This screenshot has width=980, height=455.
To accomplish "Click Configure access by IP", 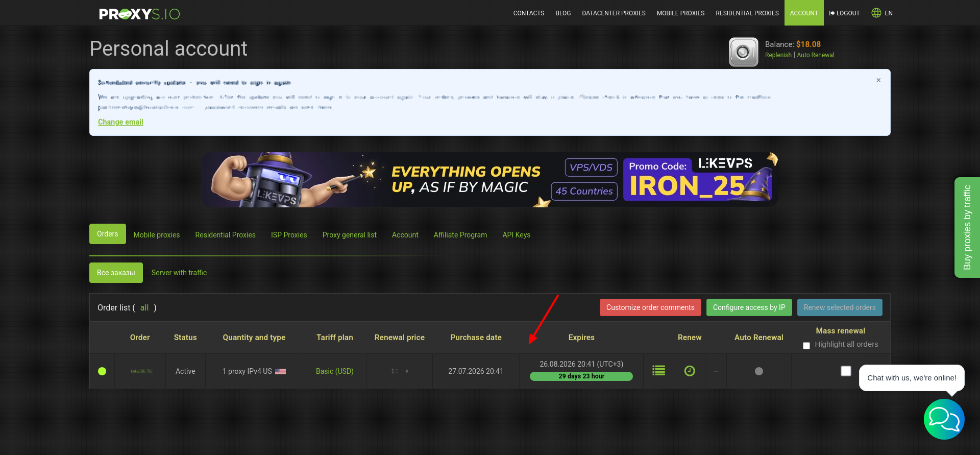I will (x=749, y=307).
